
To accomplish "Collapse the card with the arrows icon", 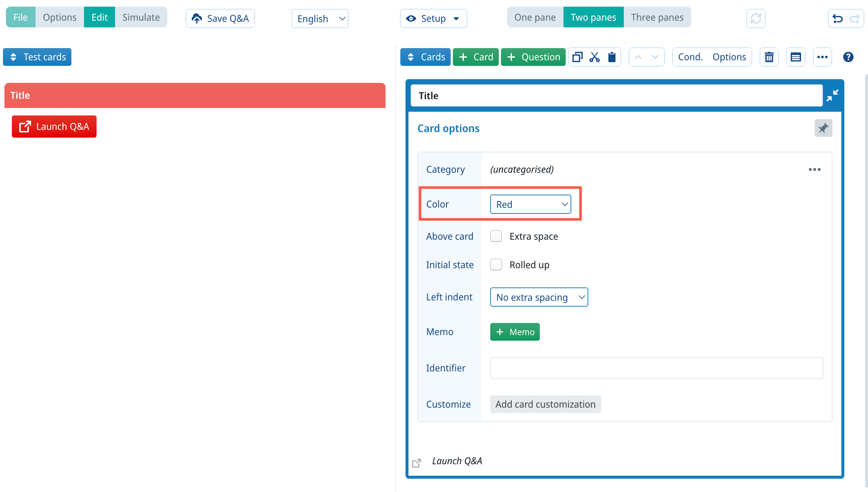I will tap(832, 95).
